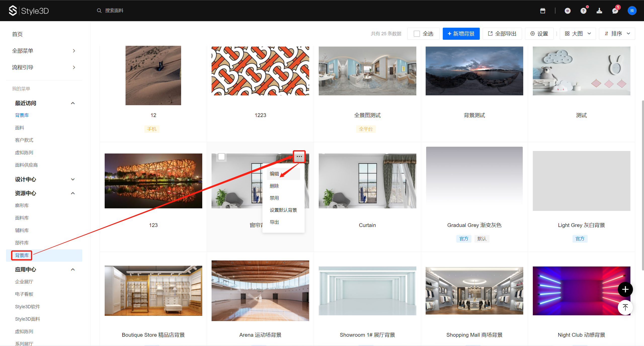Click the black plus floating button
The image size is (644, 346).
click(625, 289)
